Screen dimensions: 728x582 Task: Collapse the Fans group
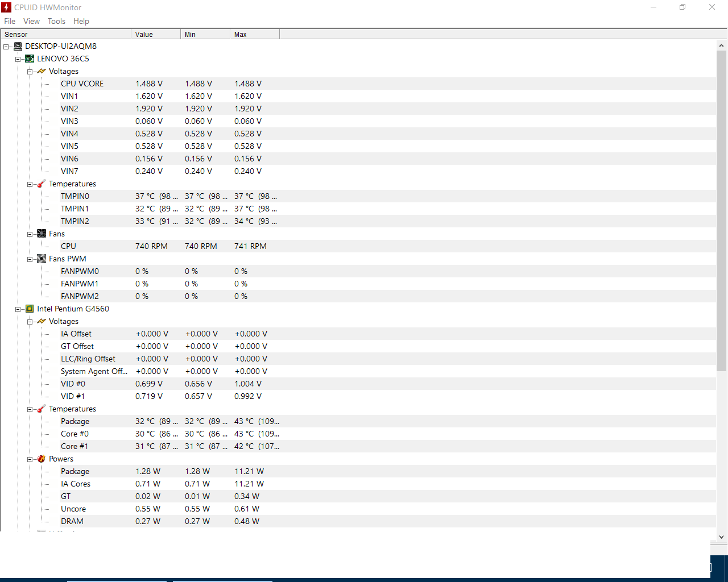click(x=30, y=234)
